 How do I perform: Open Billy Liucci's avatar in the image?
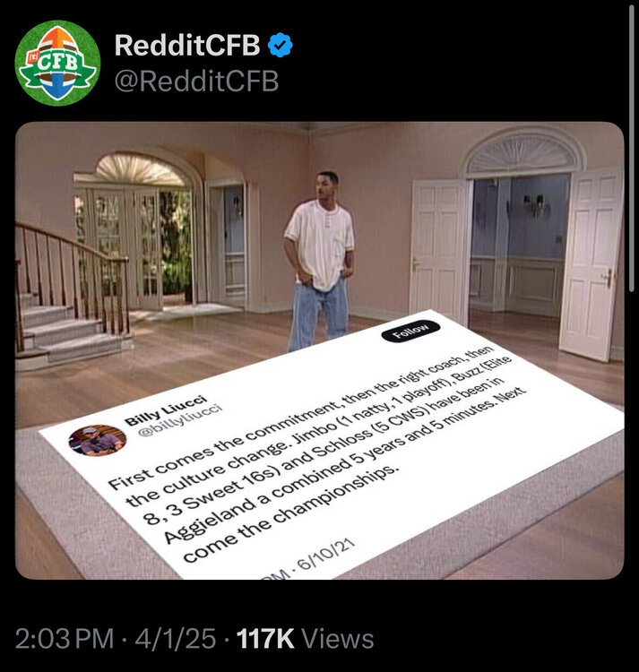coord(98,440)
